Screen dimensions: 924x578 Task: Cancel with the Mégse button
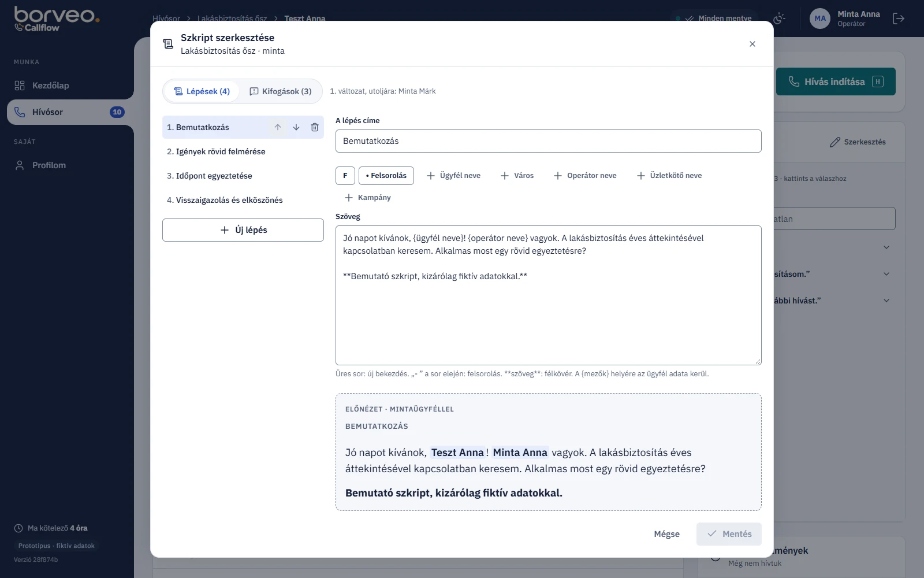(x=667, y=534)
